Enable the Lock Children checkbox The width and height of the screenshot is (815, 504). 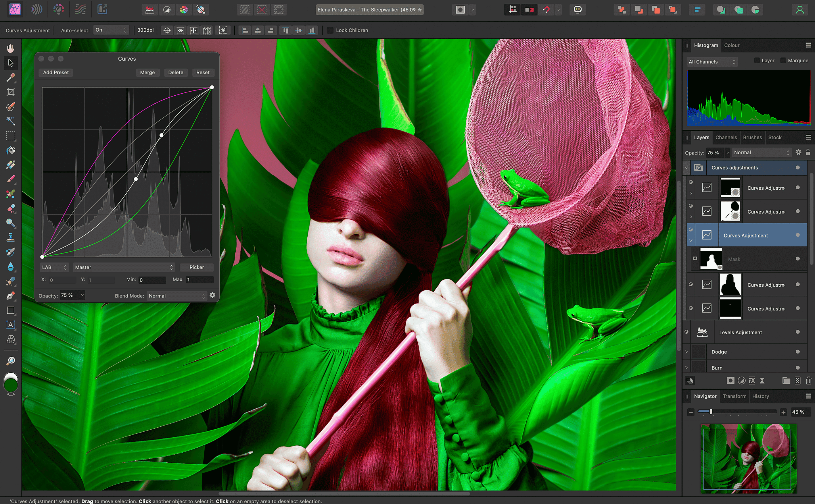tap(330, 30)
